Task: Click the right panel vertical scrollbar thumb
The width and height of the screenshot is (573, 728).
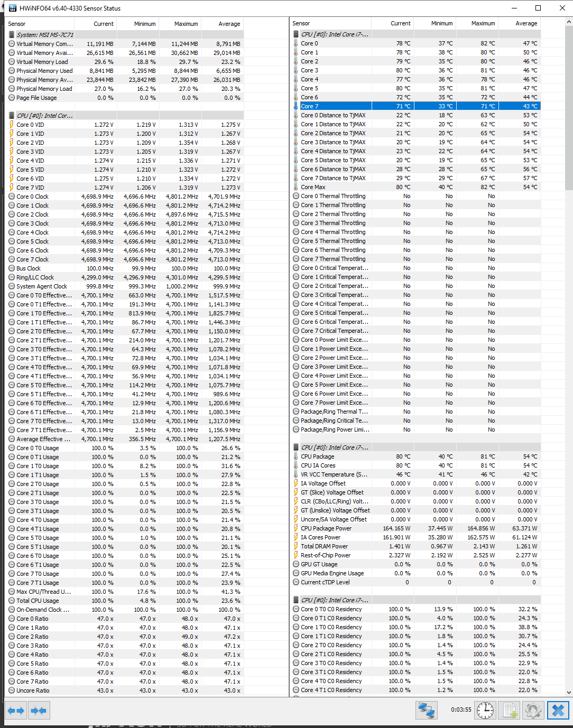Action: coord(569,108)
